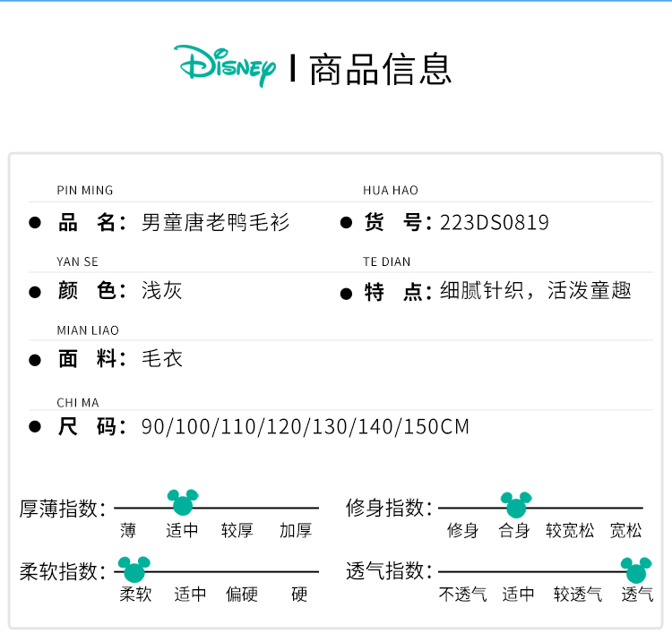Click the size list 90/100/110/120/130/140/150CM
Viewport: 672px width, 642px height.
tap(306, 427)
